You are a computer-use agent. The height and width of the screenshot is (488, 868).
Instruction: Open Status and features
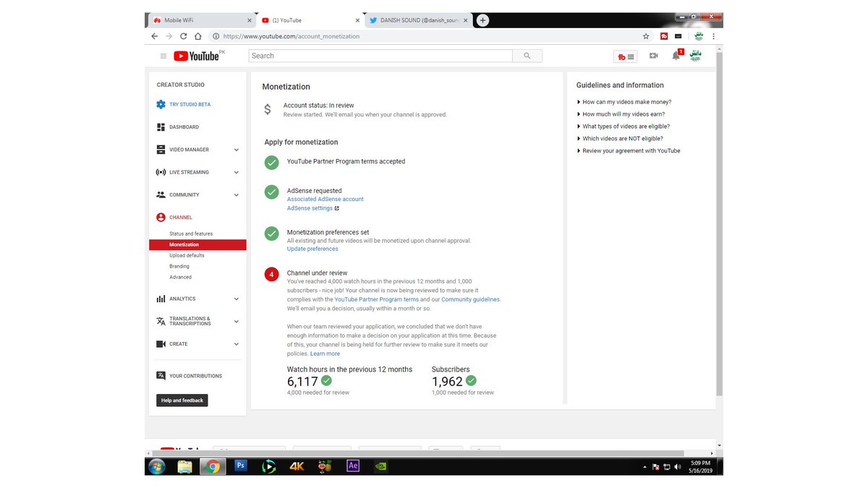tap(191, 234)
